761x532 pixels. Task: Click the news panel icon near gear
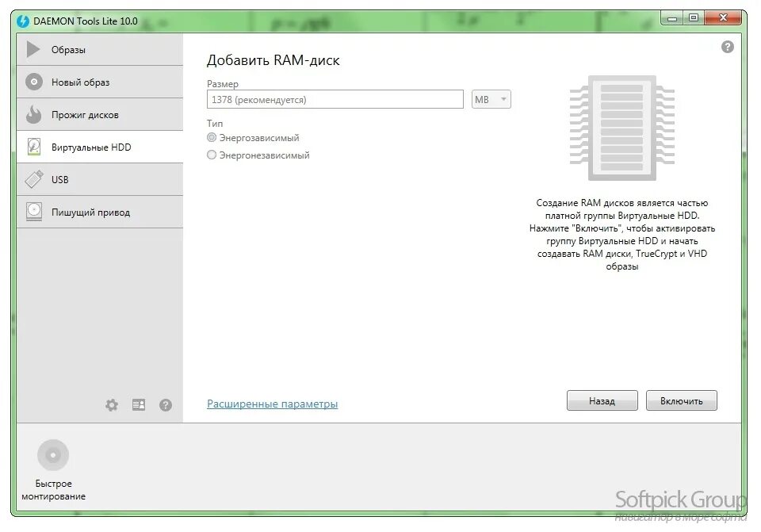pos(139,404)
